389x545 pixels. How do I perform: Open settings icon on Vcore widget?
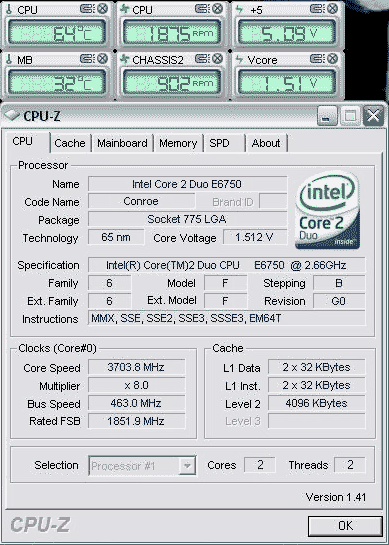(x=317, y=58)
